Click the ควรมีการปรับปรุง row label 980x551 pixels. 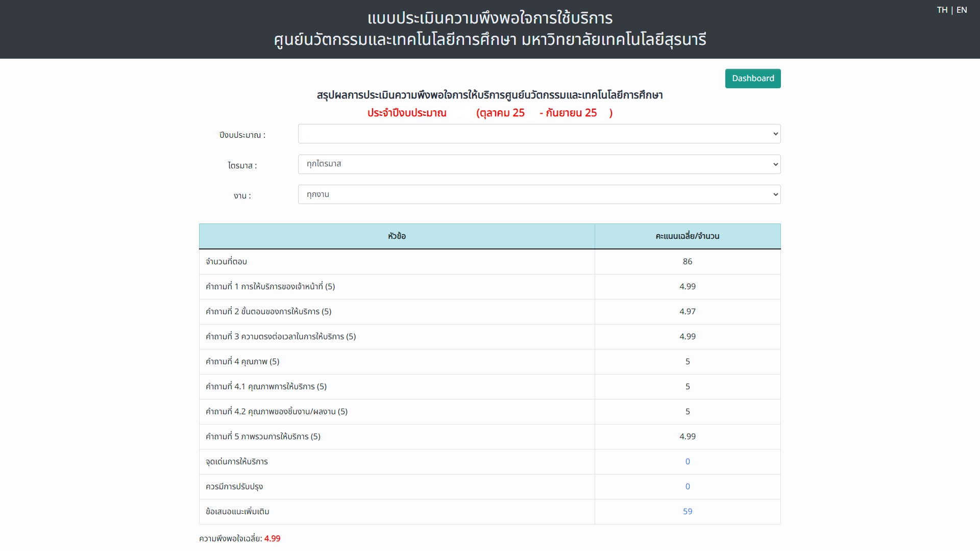(234, 487)
